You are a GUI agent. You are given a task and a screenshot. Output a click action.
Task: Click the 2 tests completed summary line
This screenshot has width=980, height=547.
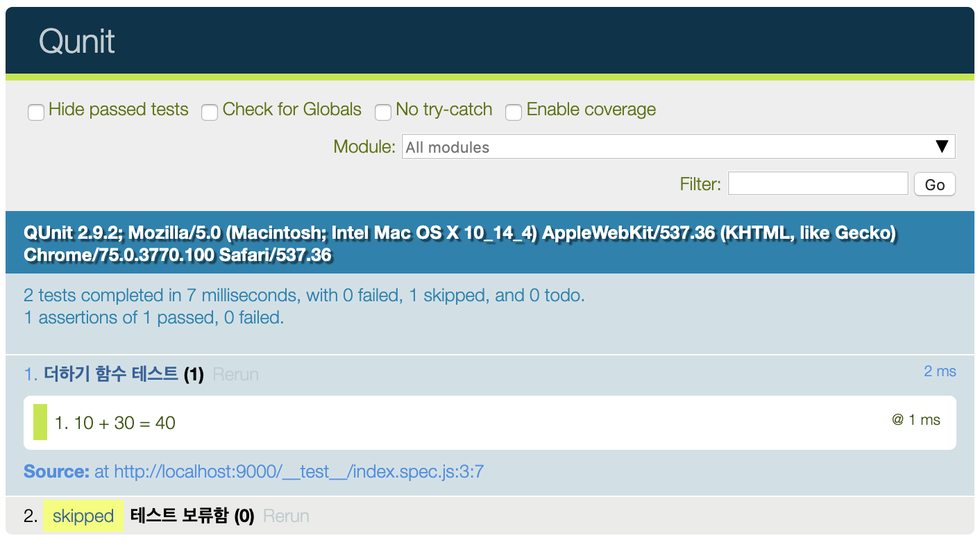click(304, 295)
